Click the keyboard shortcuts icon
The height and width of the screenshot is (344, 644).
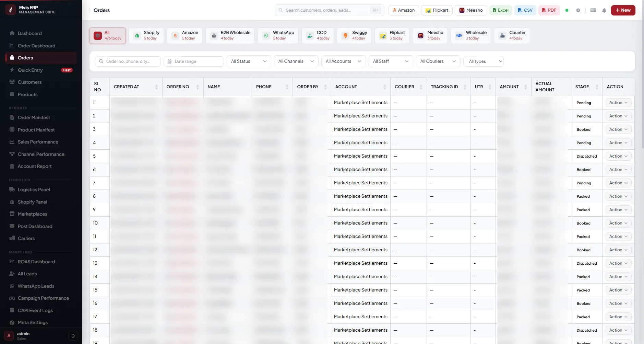[593, 10]
